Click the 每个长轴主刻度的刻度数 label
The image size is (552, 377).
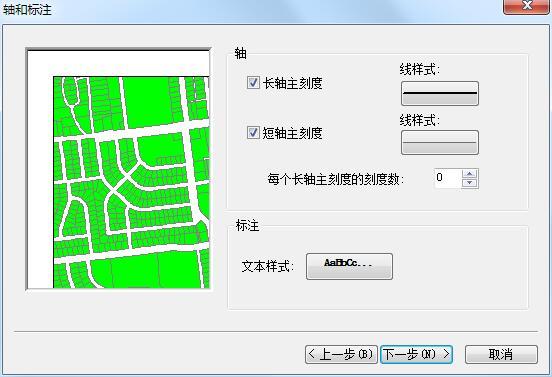coord(335,179)
